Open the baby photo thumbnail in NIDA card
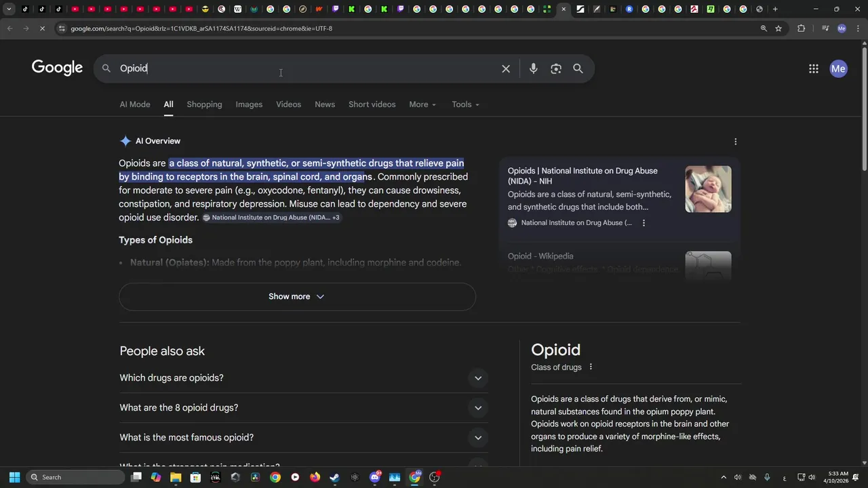Viewport: 868px width, 488px height. 708,189
